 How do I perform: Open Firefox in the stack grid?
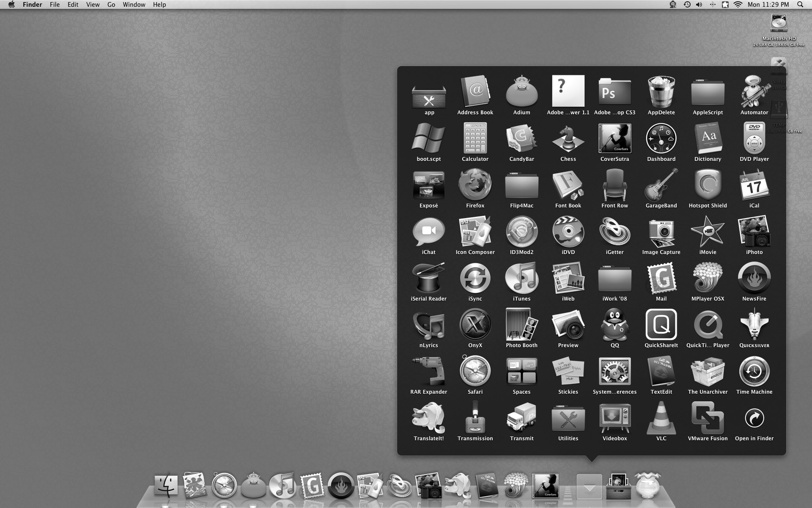[475, 185]
